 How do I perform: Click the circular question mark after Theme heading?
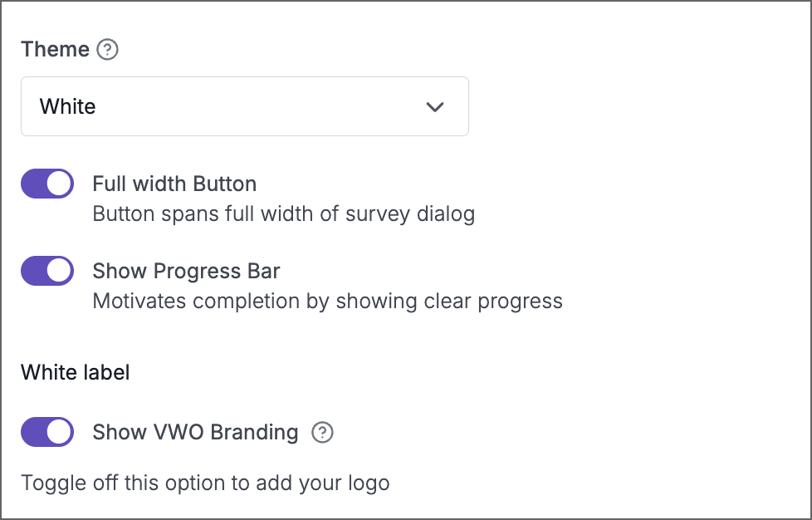(x=109, y=50)
